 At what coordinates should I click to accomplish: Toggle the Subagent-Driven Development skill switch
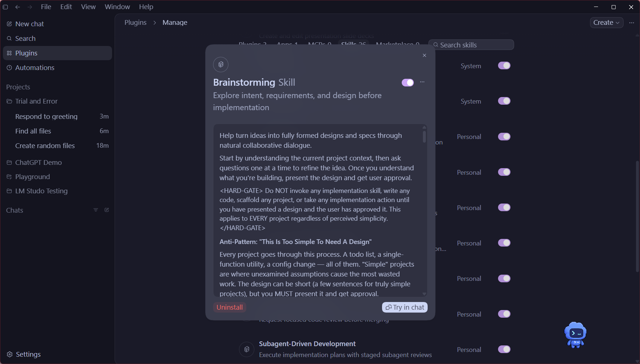(x=504, y=349)
